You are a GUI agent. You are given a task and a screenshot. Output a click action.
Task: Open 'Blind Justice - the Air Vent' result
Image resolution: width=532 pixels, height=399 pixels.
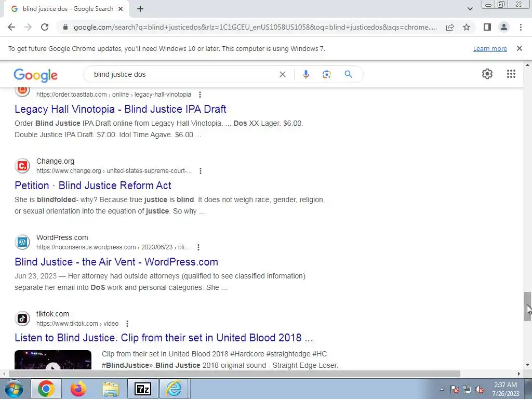116,262
